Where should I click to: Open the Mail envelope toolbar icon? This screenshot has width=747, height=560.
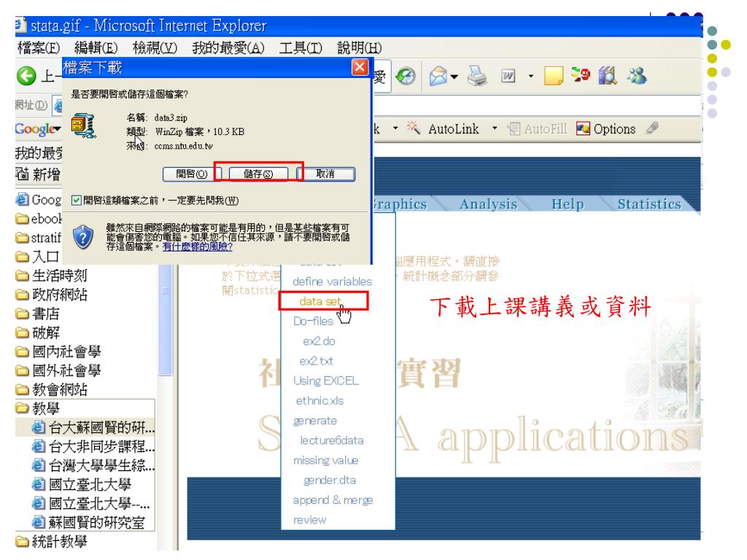click(438, 76)
